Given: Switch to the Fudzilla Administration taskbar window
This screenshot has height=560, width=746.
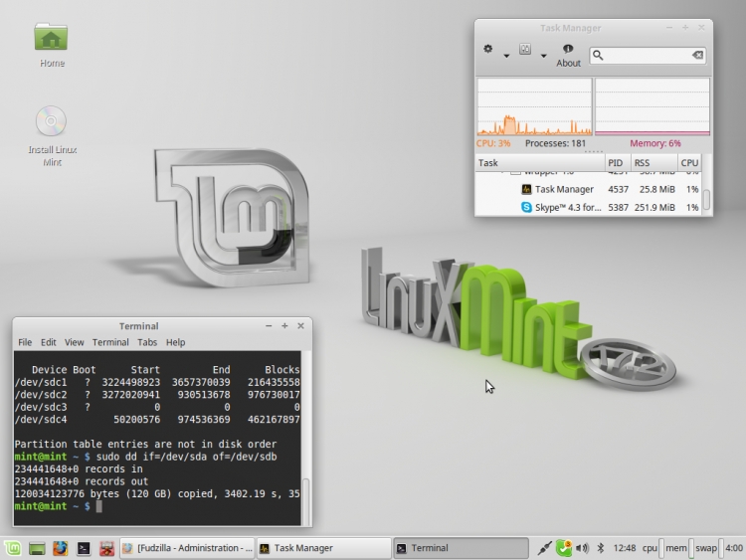Looking at the screenshot, I should 186,548.
